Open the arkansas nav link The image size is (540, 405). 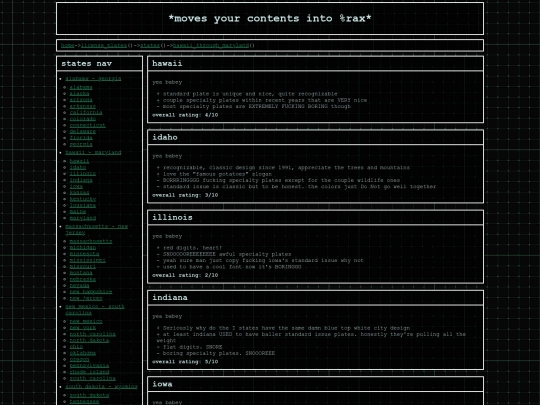[83, 106]
